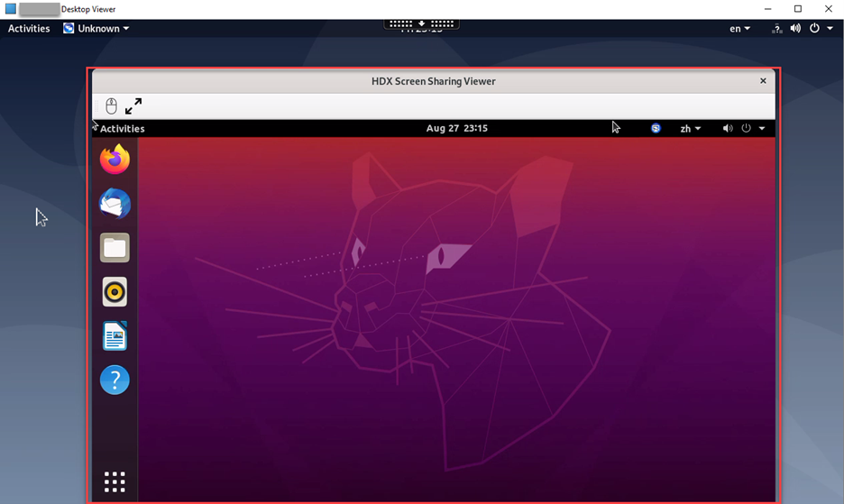Expand system menu arrow in shared desktop
This screenshot has width=844, height=504.
(762, 128)
